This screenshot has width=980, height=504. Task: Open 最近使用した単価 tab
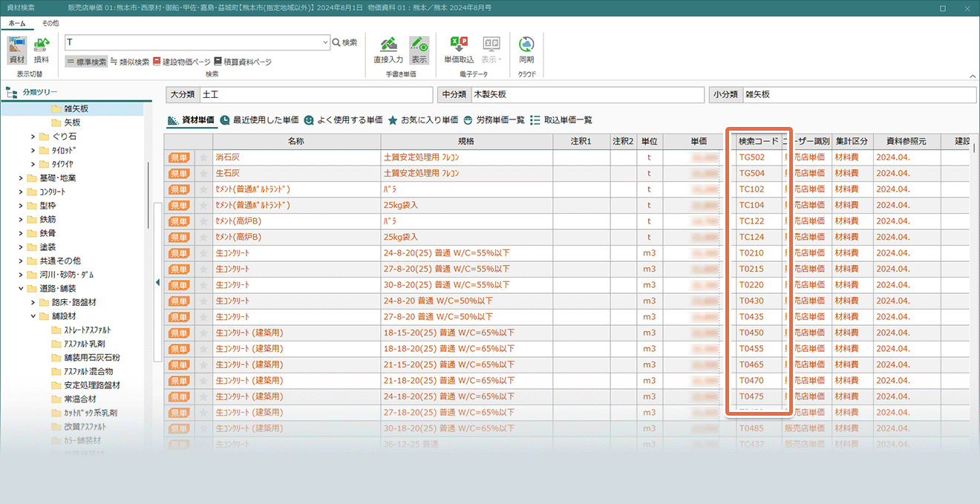[x=259, y=120]
